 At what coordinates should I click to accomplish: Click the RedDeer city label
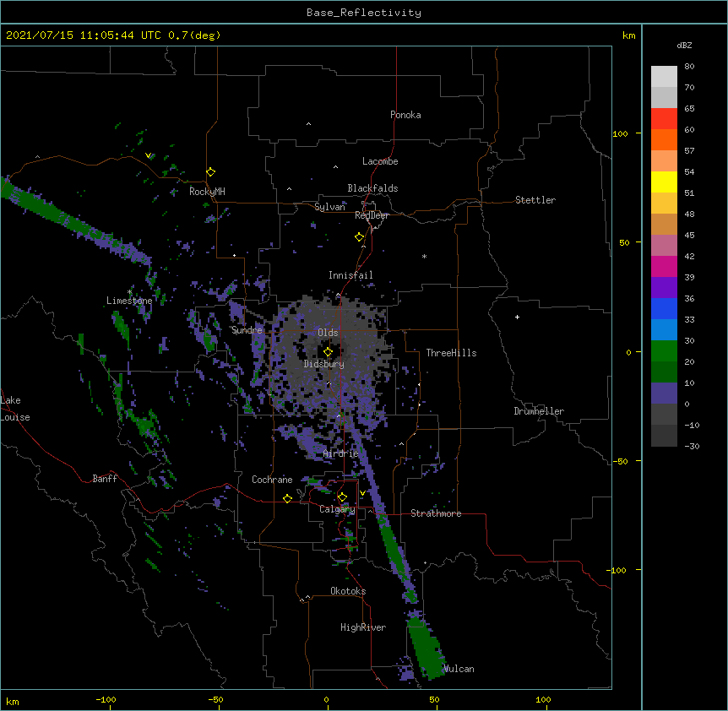pyautogui.click(x=372, y=215)
